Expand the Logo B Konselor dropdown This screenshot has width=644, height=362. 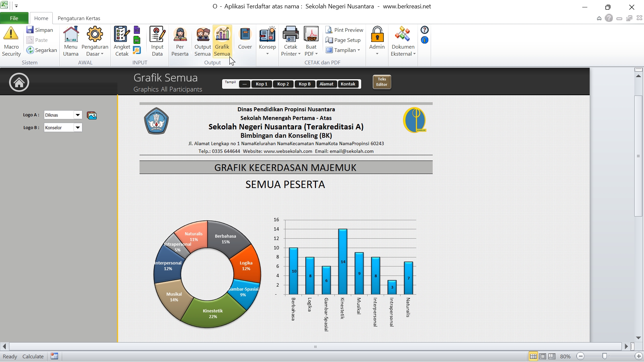tap(78, 128)
